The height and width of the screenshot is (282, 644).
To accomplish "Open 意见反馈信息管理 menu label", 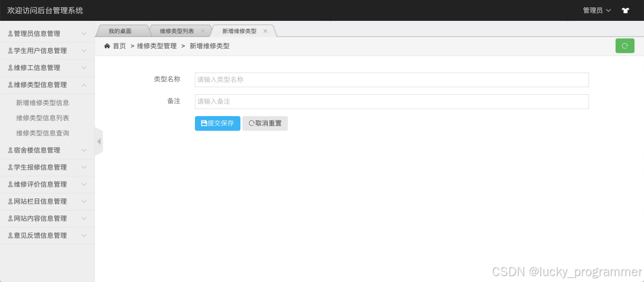I will click(40, 235).
